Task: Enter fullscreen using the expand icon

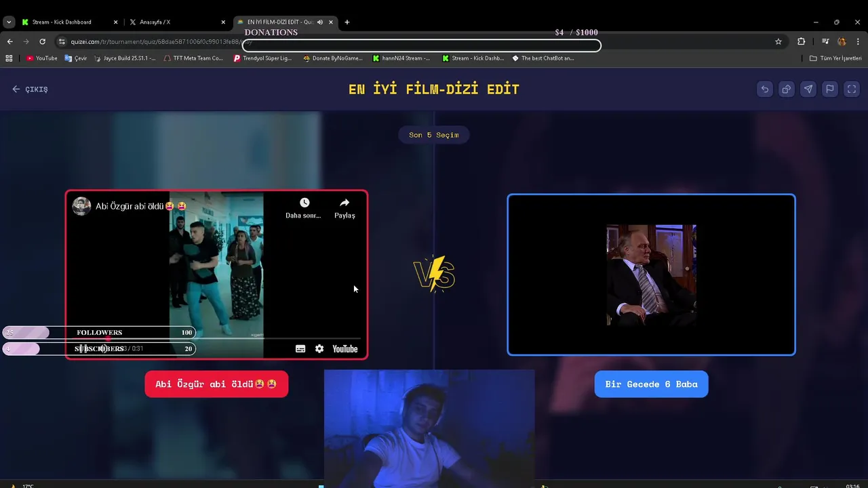Action: pos(852,89)
